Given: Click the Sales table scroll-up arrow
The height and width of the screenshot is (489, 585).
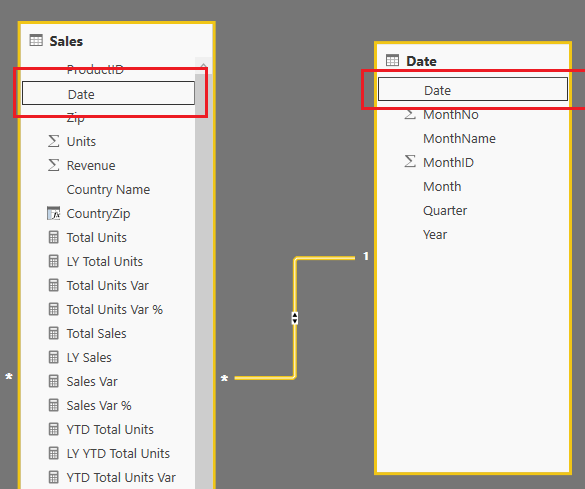Looking at the screenshot, I should click(x=203, y=66).
